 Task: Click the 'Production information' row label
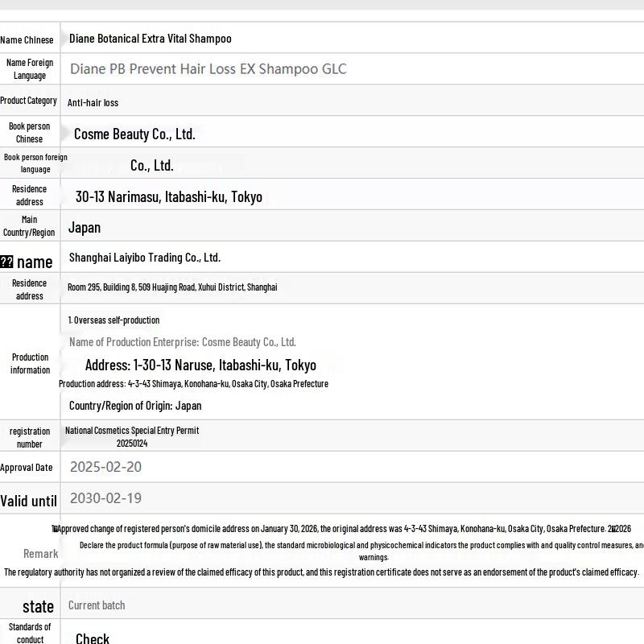click(x=30, y=364)
